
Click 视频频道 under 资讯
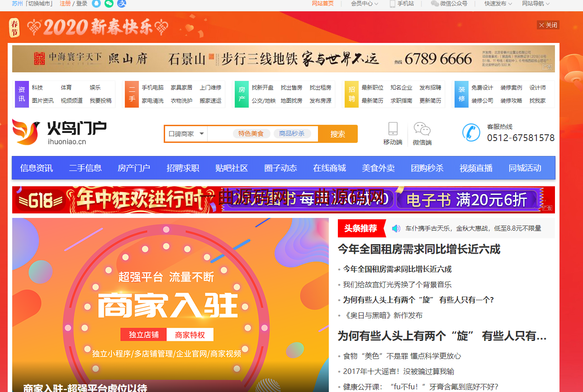tap(72, 101)
